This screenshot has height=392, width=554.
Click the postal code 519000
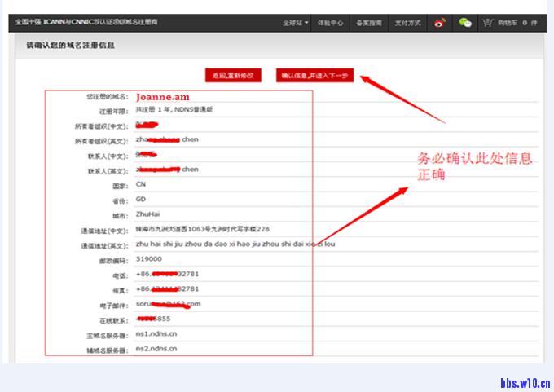[x=149, y=259]
